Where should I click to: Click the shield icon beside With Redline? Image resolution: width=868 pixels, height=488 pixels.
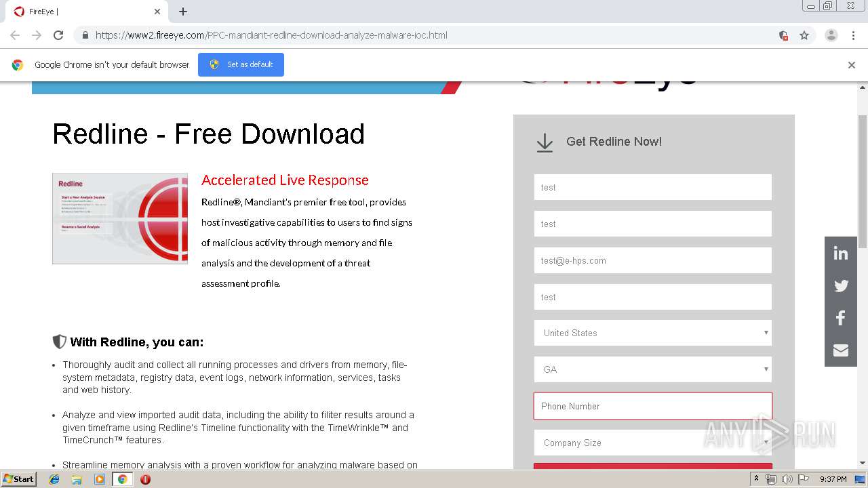click(60, 342)
